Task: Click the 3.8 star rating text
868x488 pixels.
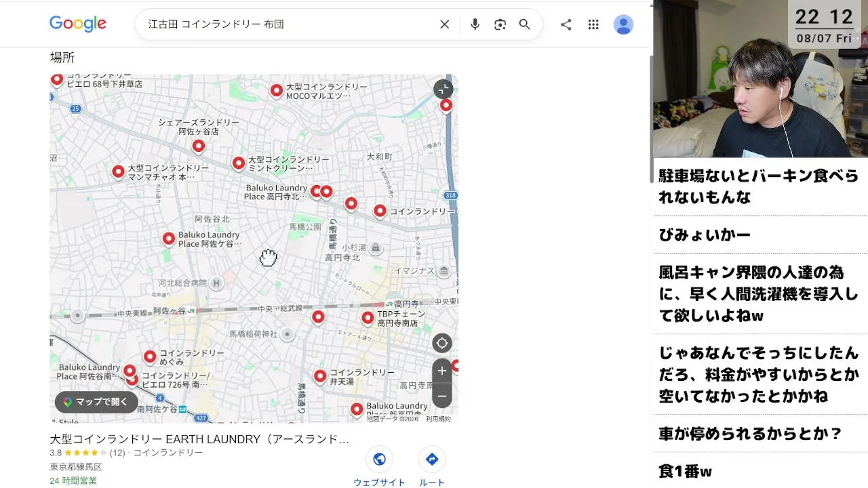Action: point(56,453)
